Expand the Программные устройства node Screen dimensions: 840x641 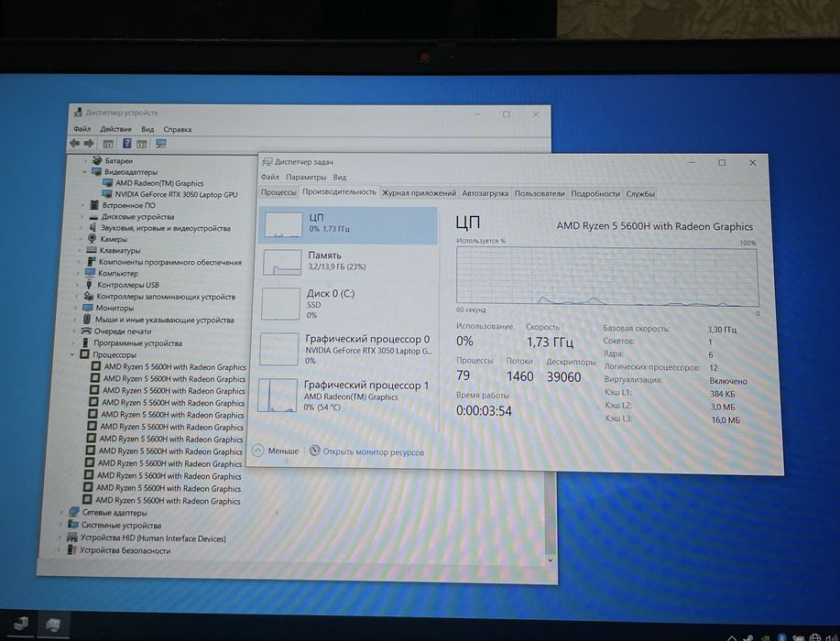click(73, 342)
